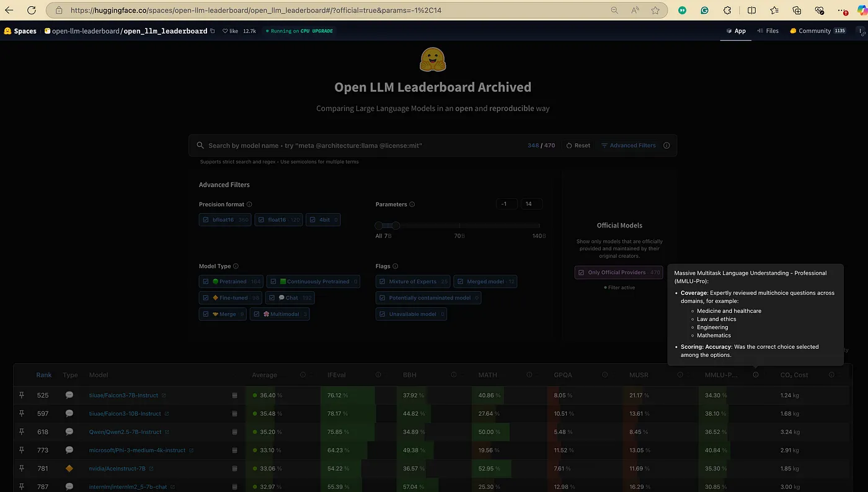Switch to the Files tab
Screen dimensions: 868x492
[x=768, y=31]
